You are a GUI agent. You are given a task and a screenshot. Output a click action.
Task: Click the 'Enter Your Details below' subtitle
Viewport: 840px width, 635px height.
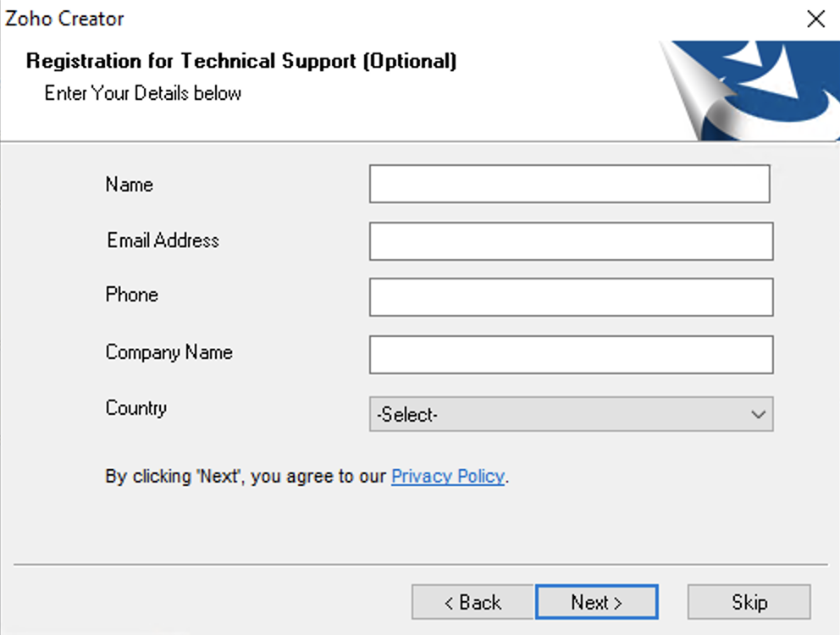click(x=142, y=92)
